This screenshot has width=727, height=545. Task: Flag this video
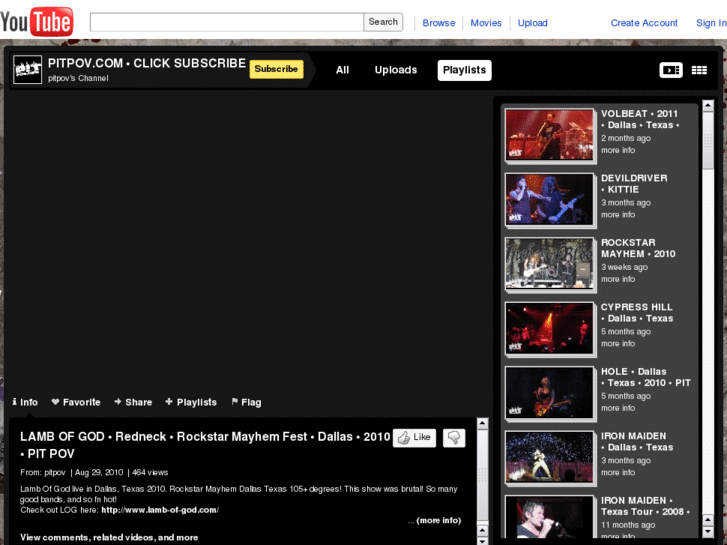(246, 402)
